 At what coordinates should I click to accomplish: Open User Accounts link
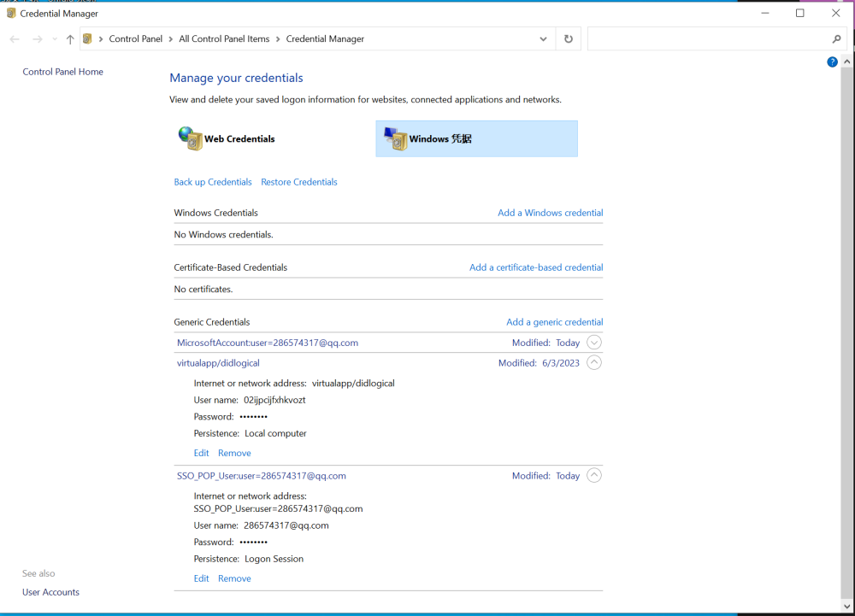(50, 592)
